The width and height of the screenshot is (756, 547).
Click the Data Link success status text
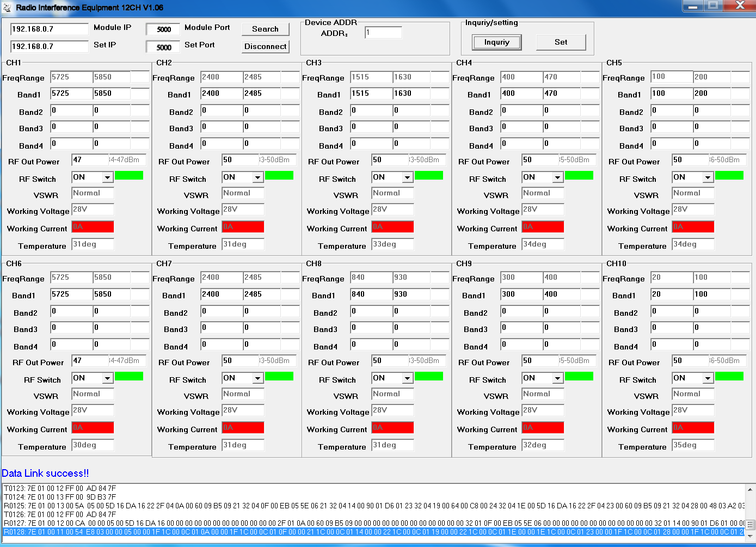coord(45,474)
